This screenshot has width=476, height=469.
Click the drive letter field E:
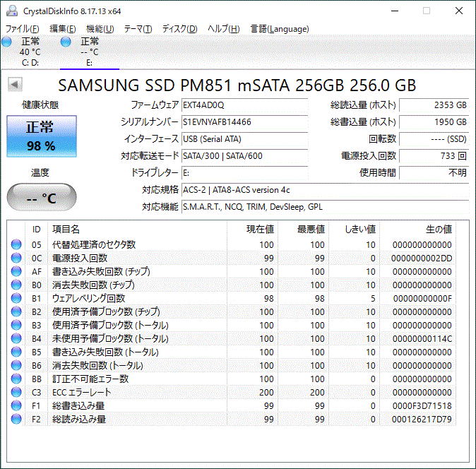point(244,173)
